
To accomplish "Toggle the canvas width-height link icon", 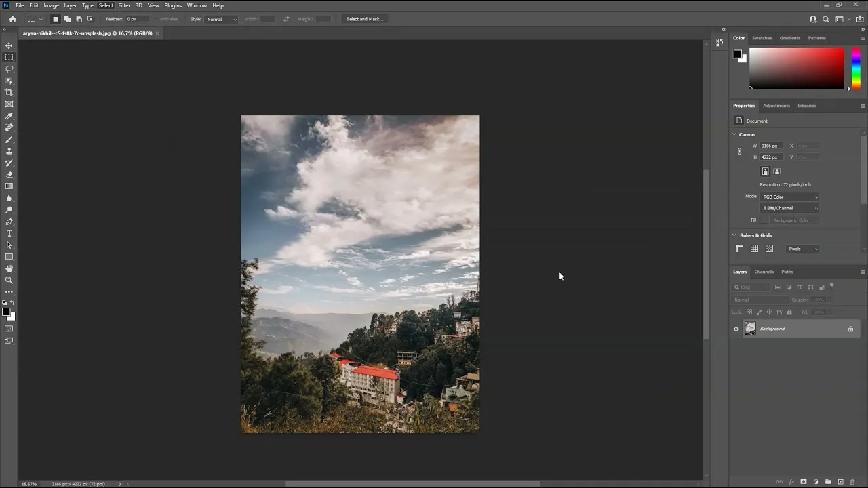I will [x=739, y=151].
